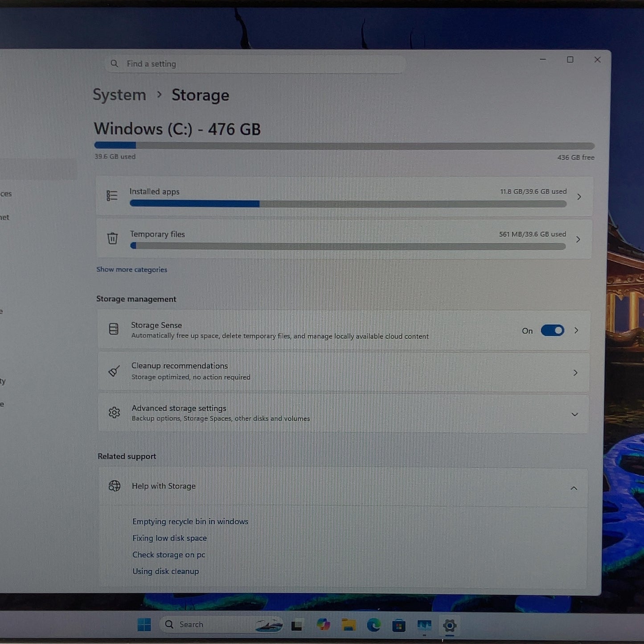Click the Storage Sense drive icon

coord(114,329)
